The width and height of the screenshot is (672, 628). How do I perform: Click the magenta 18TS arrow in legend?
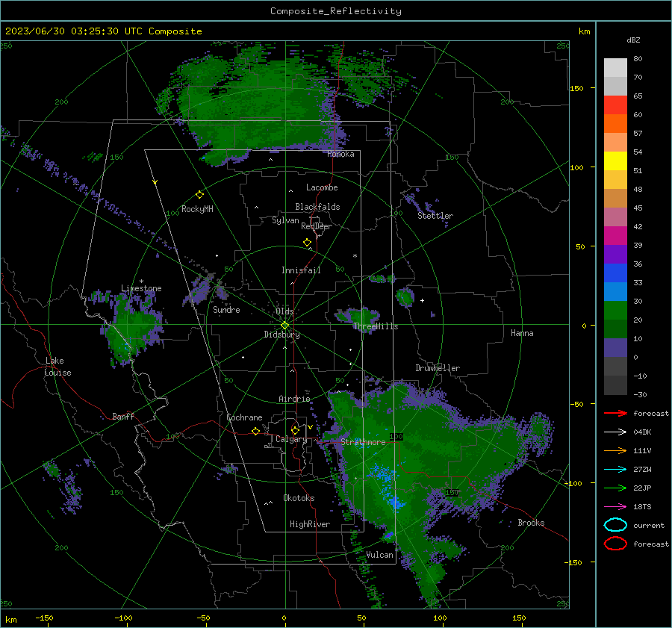615,507
